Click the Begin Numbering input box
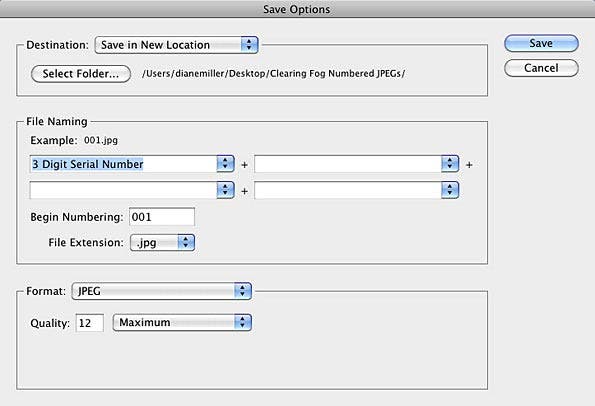The image size is (595, 406). click(x=162, y=217)
